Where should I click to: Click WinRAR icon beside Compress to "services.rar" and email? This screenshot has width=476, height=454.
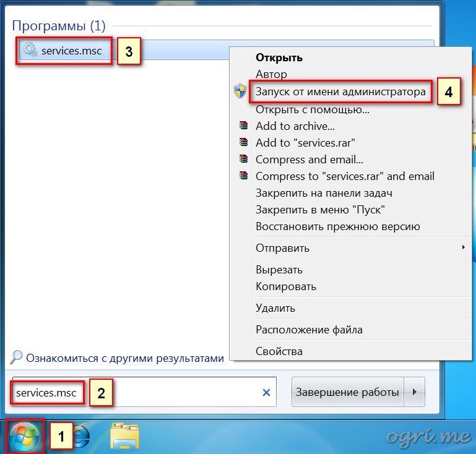pos(243,176)
